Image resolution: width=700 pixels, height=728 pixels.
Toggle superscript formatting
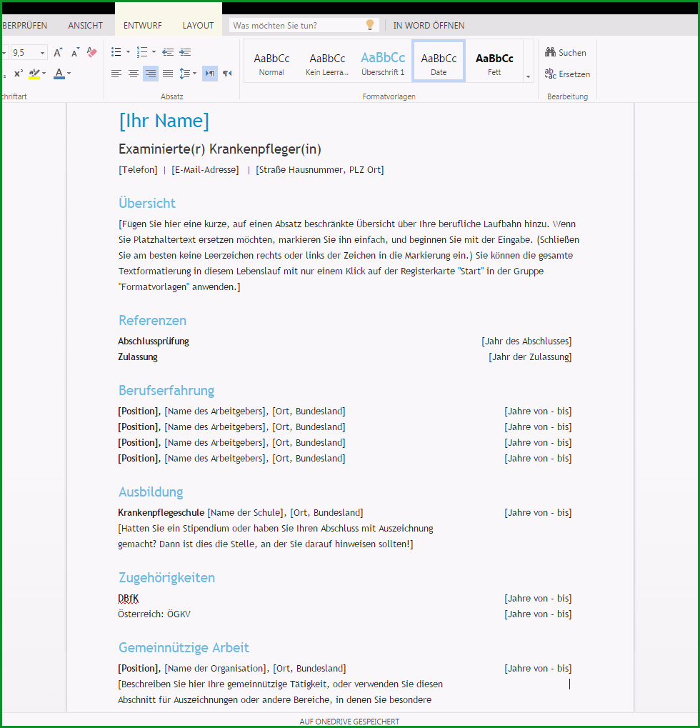click(19, 74)
